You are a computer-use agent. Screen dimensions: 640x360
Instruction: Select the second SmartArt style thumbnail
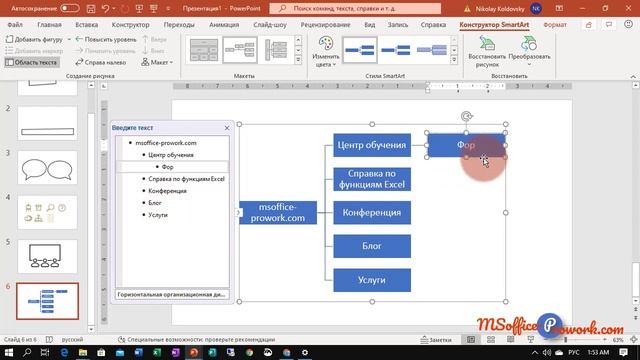396,50
